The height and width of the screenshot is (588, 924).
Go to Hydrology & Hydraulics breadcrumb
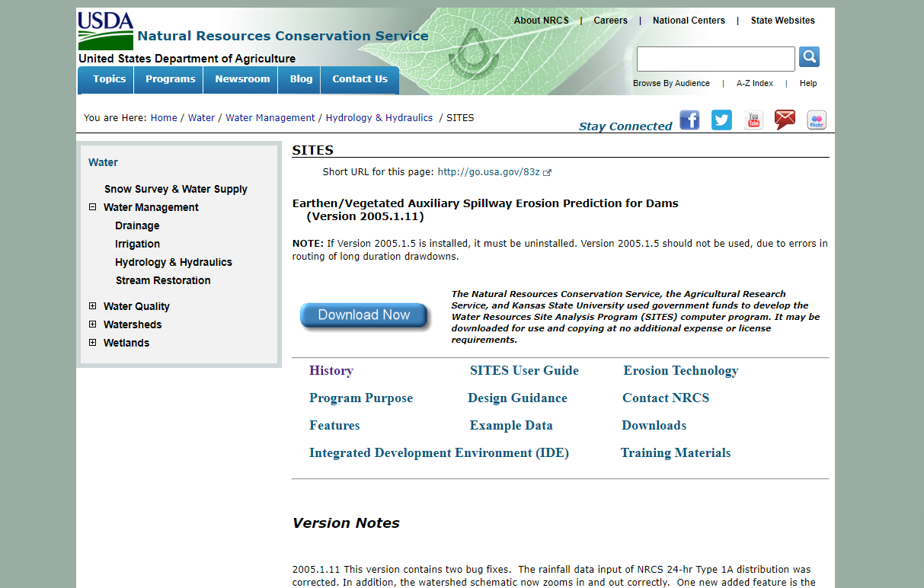379,118
